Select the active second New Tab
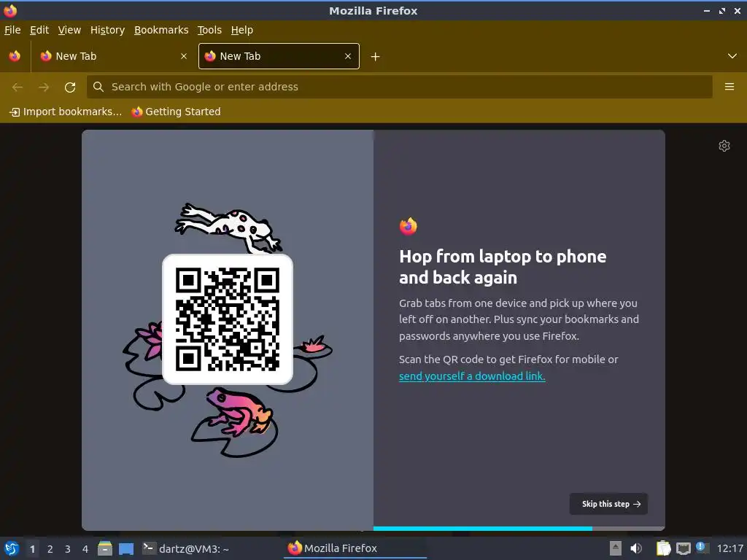The height and width of the screenshot is (560, 747). (x=279, y=56)
